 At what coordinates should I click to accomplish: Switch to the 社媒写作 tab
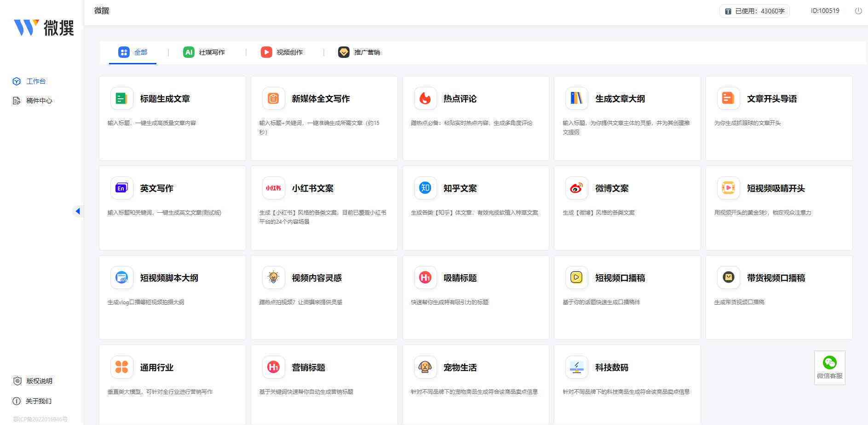(x=204, y=52)
